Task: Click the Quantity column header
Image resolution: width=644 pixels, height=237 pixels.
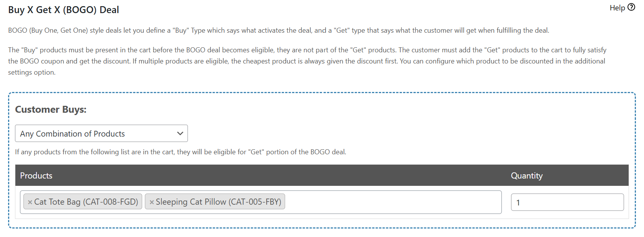Action: tap(526, 176)
